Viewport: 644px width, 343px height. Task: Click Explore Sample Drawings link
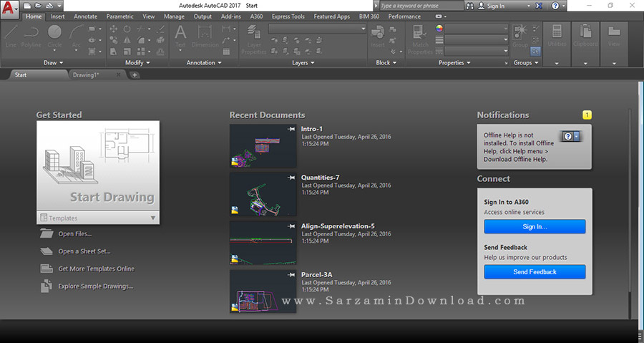95,286
